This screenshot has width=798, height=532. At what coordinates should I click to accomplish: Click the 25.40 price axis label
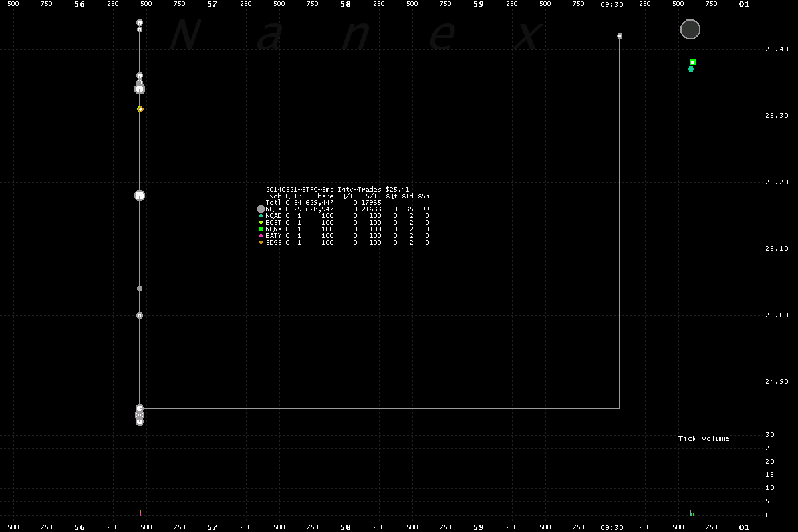point(777,49)
